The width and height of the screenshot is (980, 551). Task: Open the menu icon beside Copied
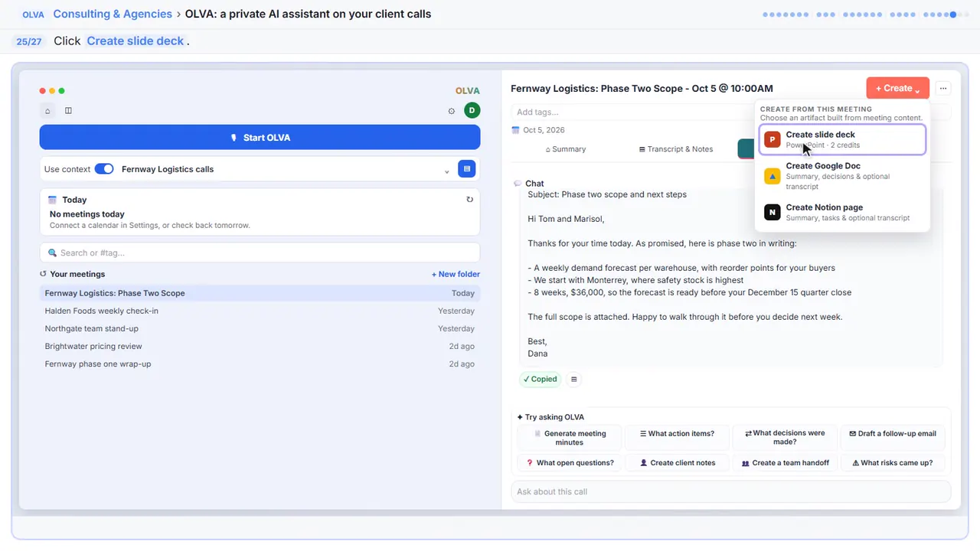574,379
